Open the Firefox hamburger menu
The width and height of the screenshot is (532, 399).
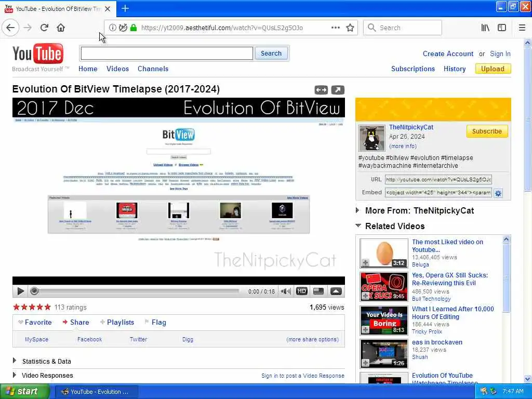click(522, 28)
